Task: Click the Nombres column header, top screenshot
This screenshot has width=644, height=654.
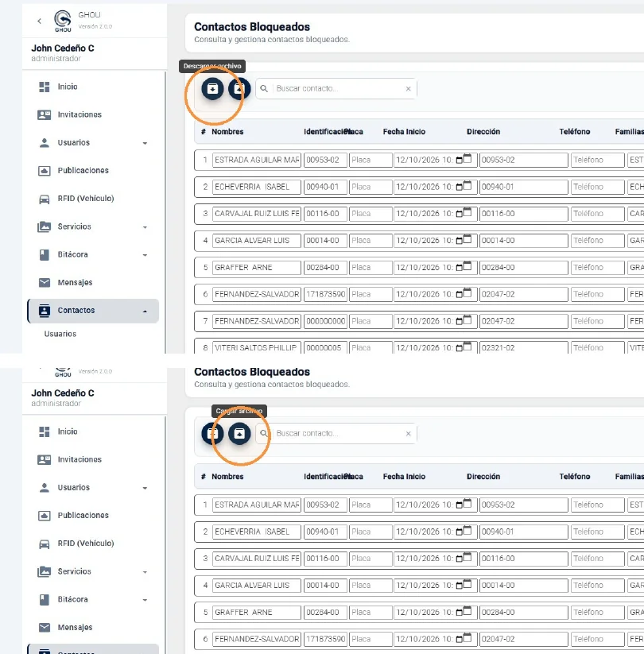Action: [227, 132]
